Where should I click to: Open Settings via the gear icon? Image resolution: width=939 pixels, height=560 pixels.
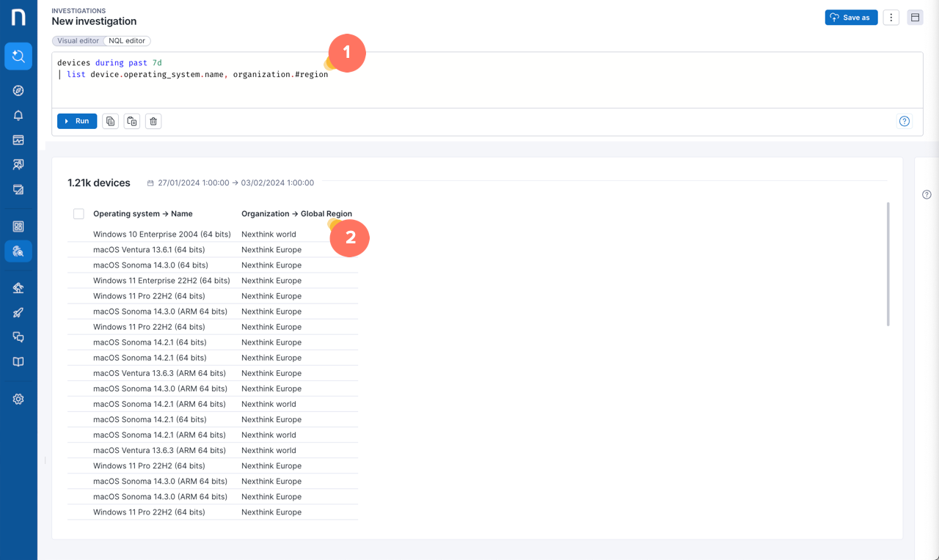coord(18,398)
